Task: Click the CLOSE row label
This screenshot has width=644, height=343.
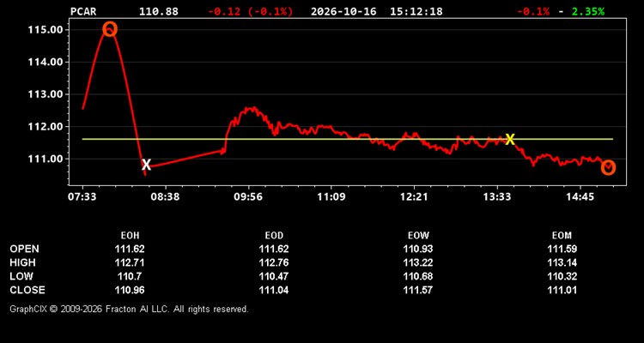Action: coord(27,290)
